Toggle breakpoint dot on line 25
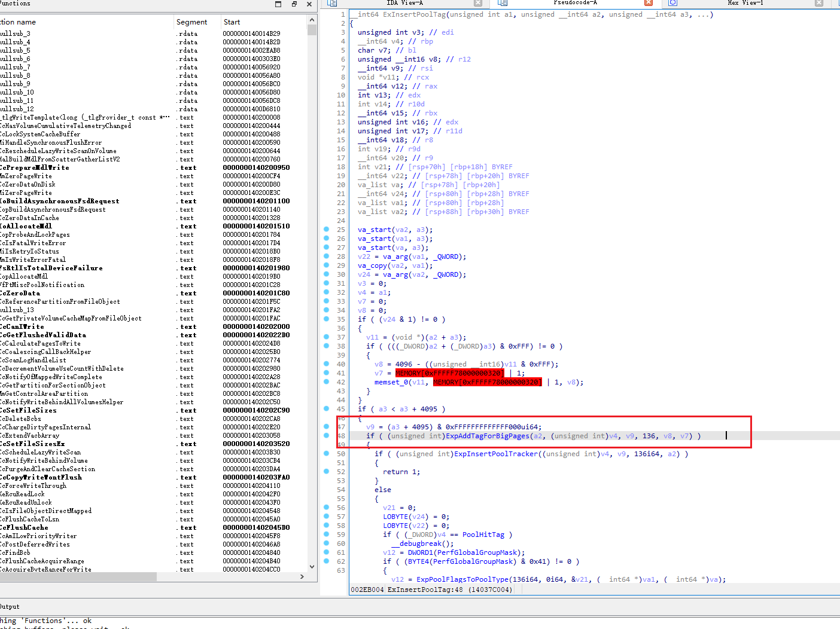Viewport: 840px width, 629px height. (326, 230)
